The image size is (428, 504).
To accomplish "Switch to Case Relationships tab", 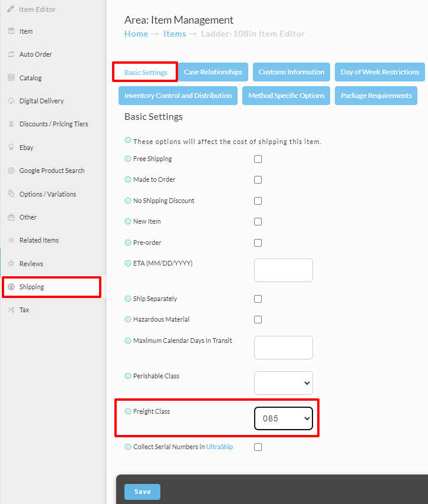I will (x=213, y=72).
